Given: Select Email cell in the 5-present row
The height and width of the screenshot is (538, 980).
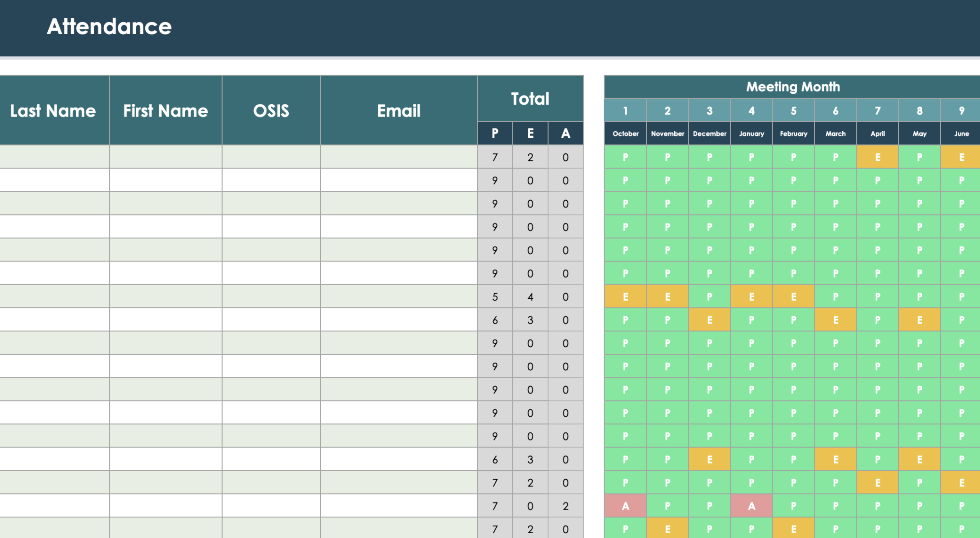Looking at the screenshot, I should click(x=399, y=297).
